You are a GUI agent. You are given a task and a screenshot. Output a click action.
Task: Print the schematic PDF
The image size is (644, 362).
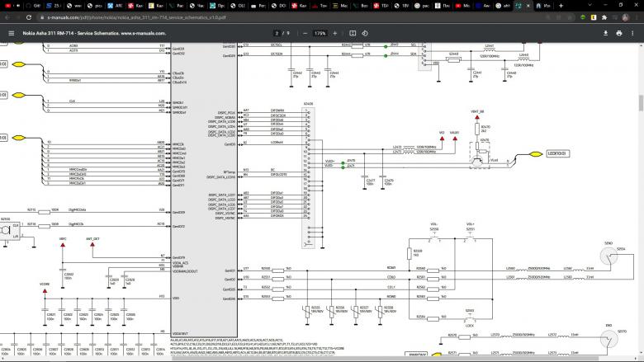pos(619,33)
